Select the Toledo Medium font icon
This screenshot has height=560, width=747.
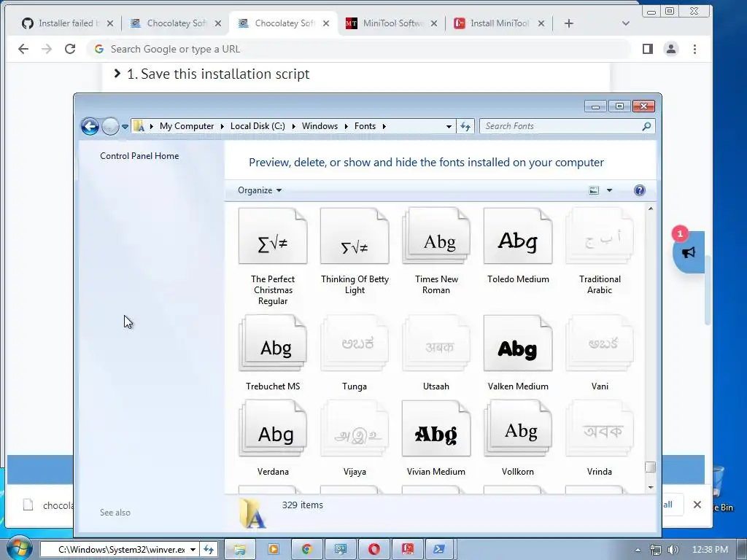[x=518, y=237]
